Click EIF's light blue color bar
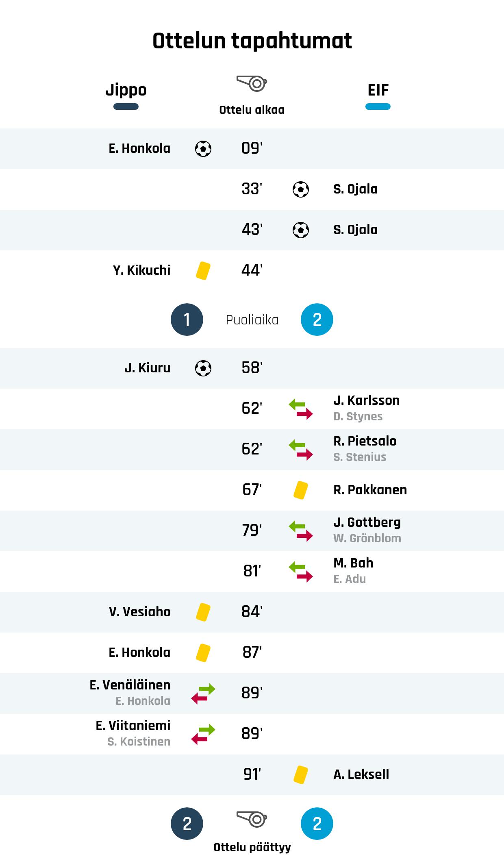Screen dimensions: 504x861 pos(378,107)
